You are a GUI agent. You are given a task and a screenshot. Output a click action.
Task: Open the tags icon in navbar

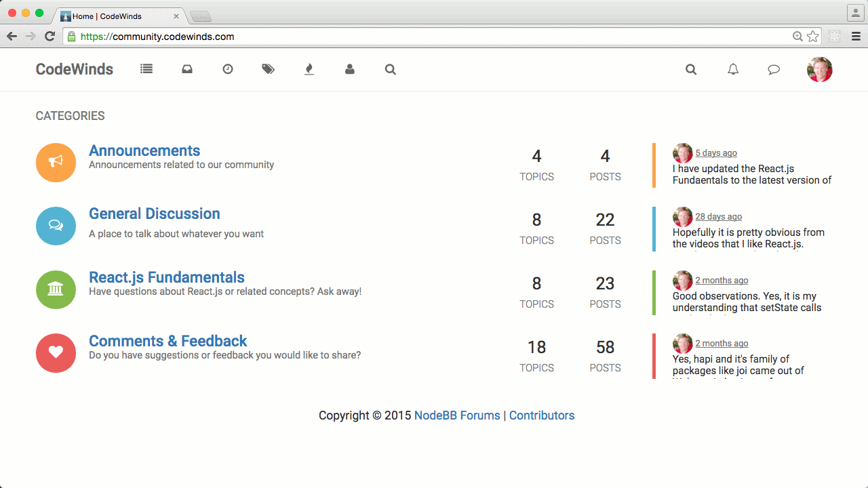(x=269, y=69)
